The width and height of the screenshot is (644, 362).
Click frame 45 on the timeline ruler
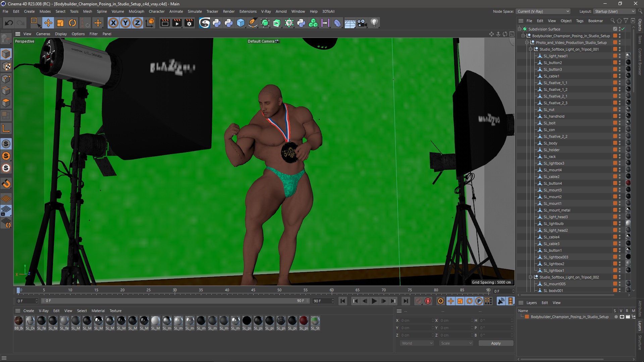click(x=253, y=290)
